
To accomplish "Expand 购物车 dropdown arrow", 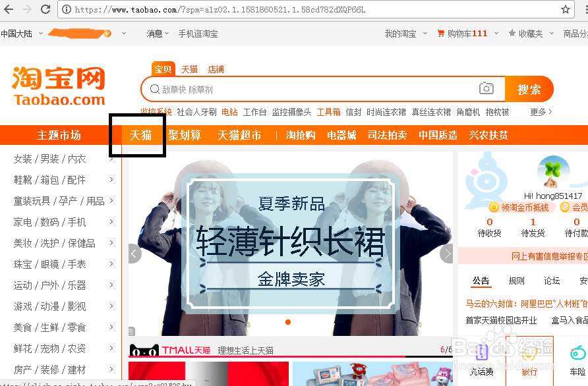I will pos(496,34).
